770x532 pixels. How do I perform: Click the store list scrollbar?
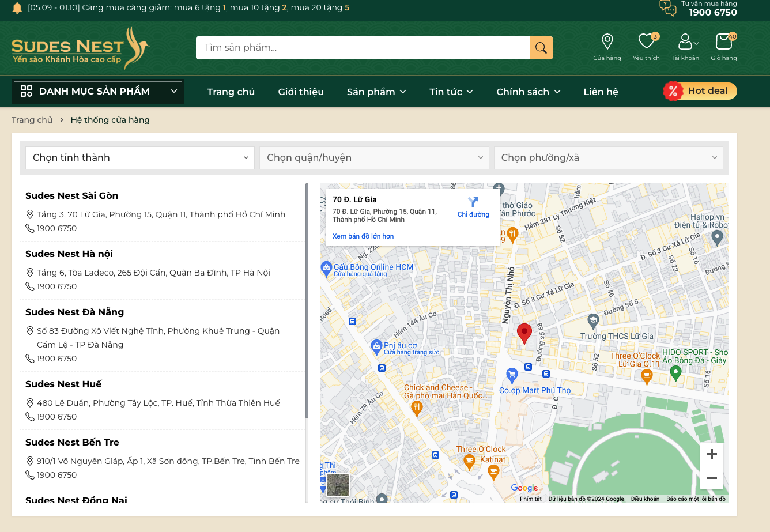(307, 300)
